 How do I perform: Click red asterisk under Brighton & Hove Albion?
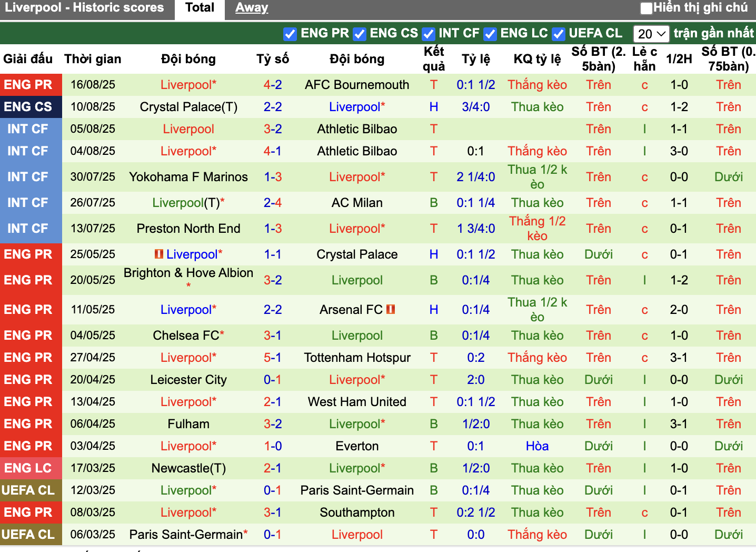(188, 286)
